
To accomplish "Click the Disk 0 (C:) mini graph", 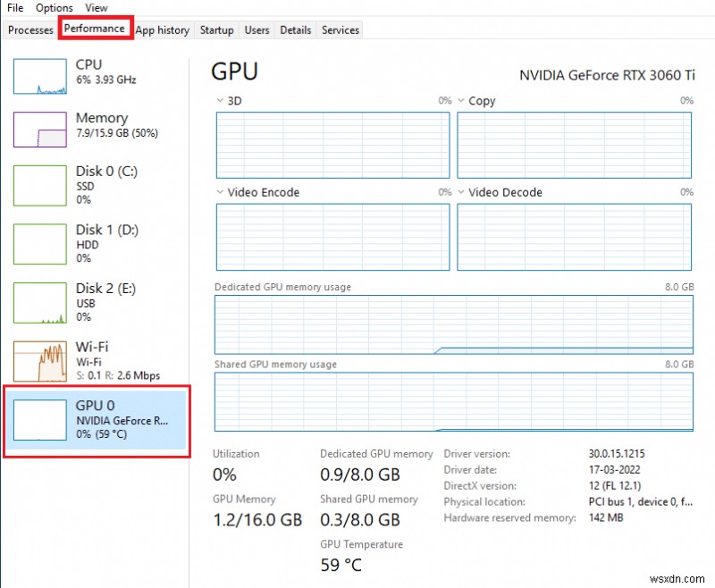I will pyautogui.click(x=40, y=186).
